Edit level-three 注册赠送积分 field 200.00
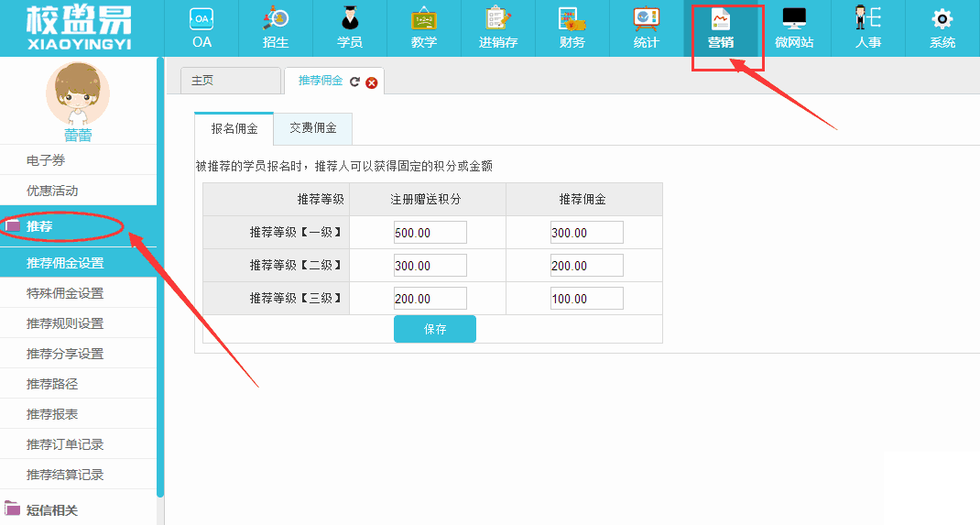The image size is (980, 525). coord(430,299)
